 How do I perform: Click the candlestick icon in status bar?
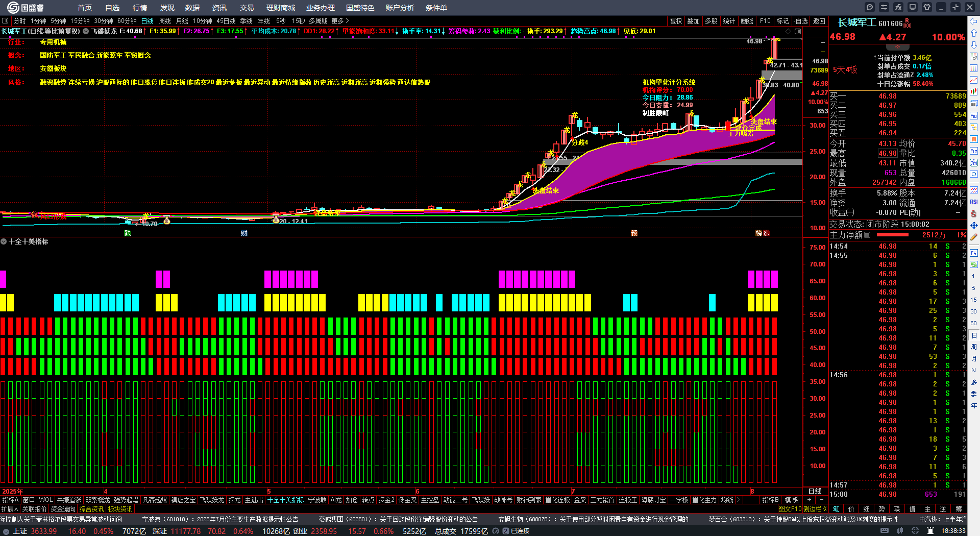pyautogui.click(x=899, y=531)
